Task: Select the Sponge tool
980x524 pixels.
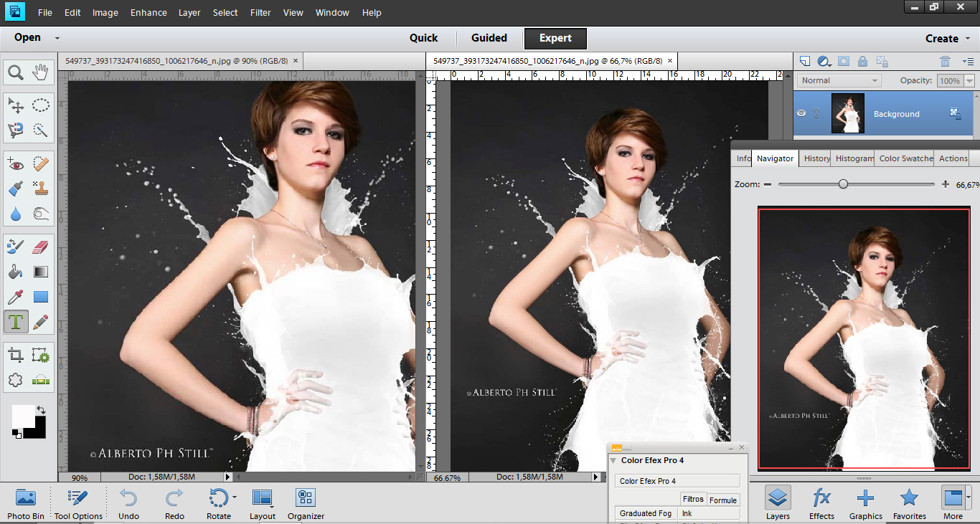Action: (41, 214)
